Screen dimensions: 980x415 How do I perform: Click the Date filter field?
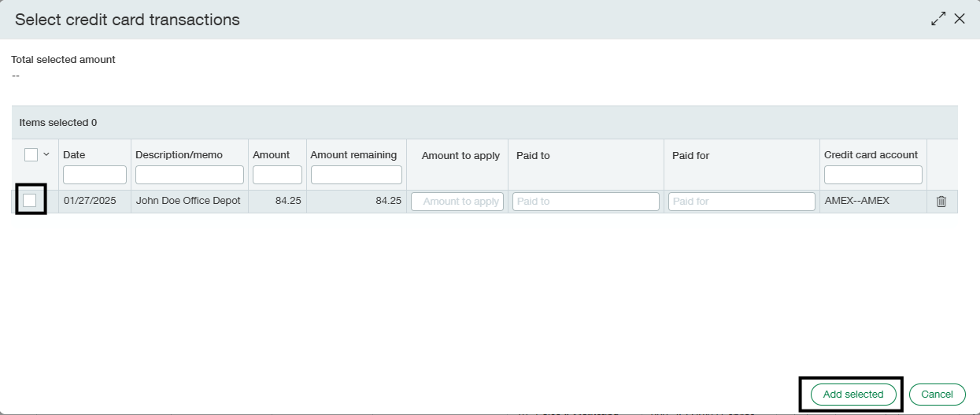pyautogui.click(x=94, y=175)
